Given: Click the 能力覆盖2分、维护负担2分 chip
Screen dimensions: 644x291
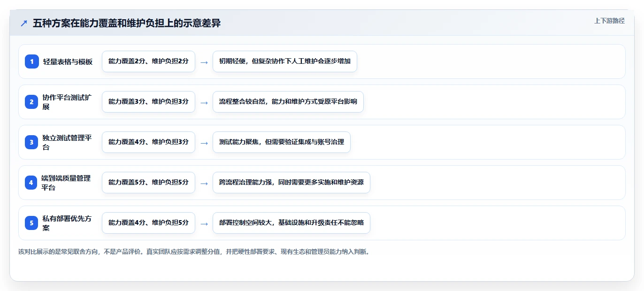Looking at the screenshot, I should [x=148, y=61].
